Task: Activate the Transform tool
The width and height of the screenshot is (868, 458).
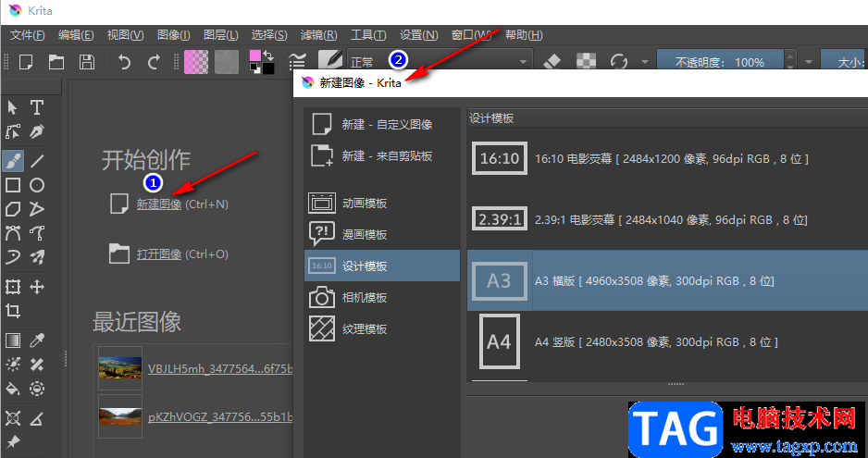Action: [13, 287]
